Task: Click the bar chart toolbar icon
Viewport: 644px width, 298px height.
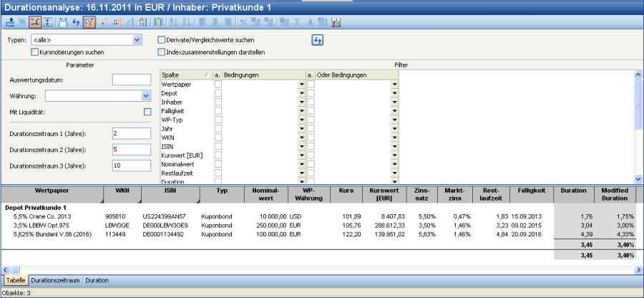Action: pyautogui.click(x=336, y=22)
